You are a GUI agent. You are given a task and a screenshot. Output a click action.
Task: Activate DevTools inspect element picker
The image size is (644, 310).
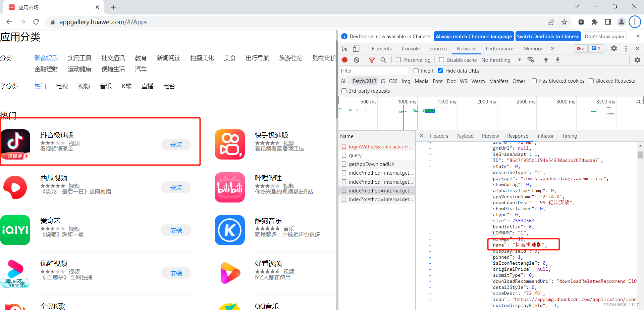[345, 49]
